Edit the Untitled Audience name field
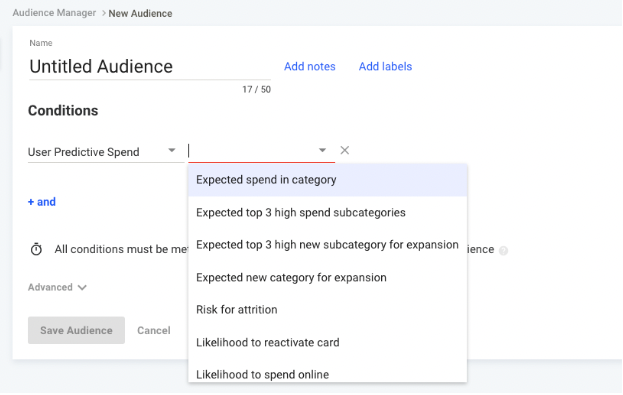 (x=150, y=66)
